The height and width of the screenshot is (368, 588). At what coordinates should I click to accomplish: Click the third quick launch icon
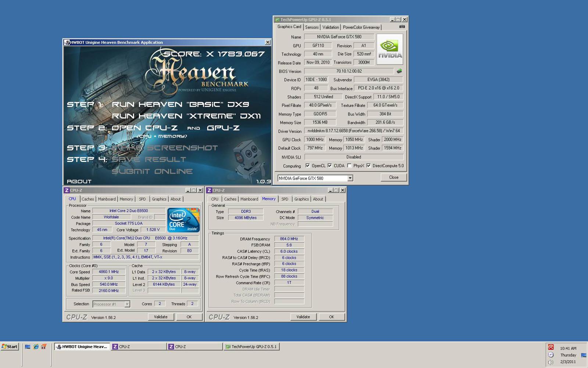click(44, 347)
